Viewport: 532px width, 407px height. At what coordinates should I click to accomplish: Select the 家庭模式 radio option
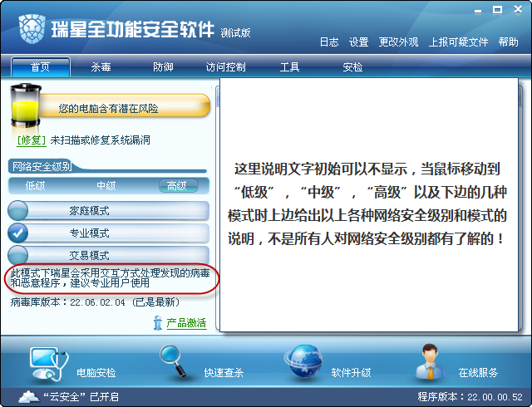(x=17, y=210)
